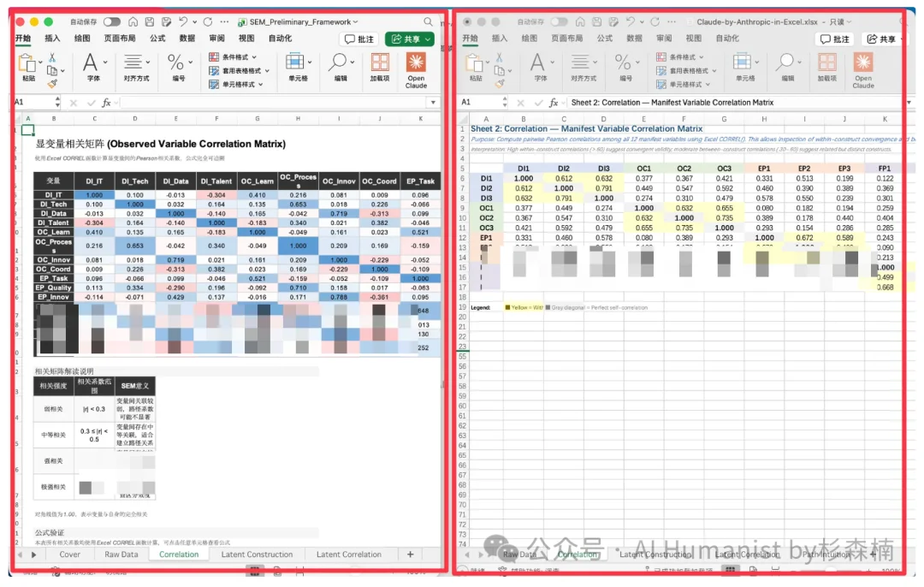The height and width of the screenshot is (587, 924).
Task: Click the 批注 Comments button
Action: (358, 39)
